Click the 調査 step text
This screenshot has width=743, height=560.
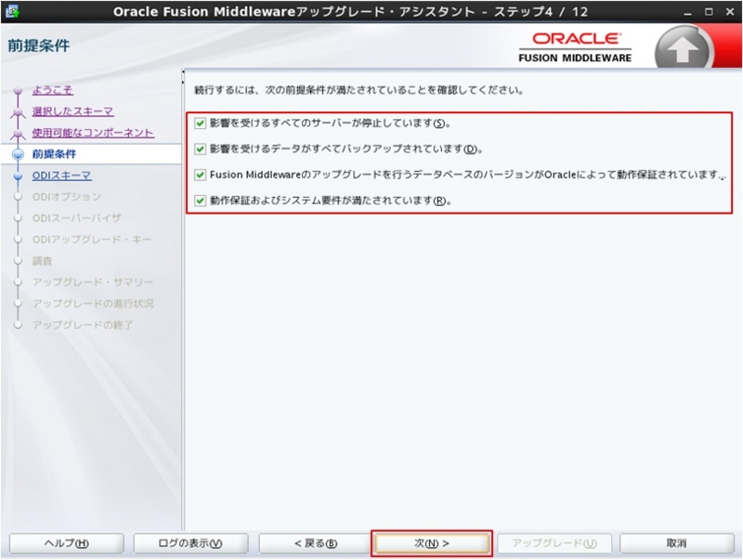[42, 261]
